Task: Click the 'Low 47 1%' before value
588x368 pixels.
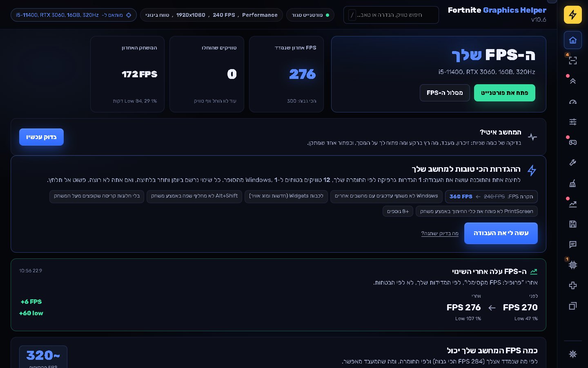Action: click(526, 319)
